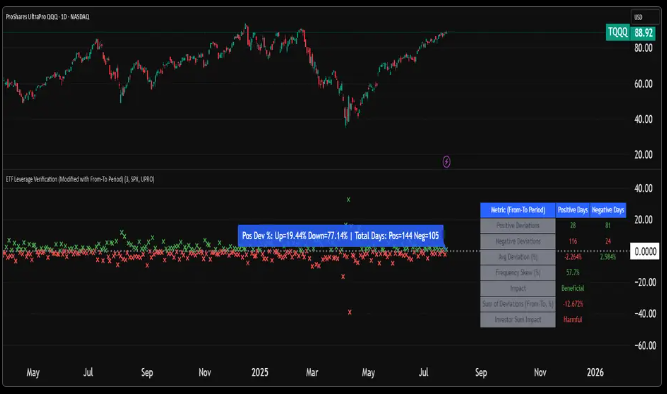667x394 pixels.
Task: Open the USD currency selector
Action: click(644, 17)
